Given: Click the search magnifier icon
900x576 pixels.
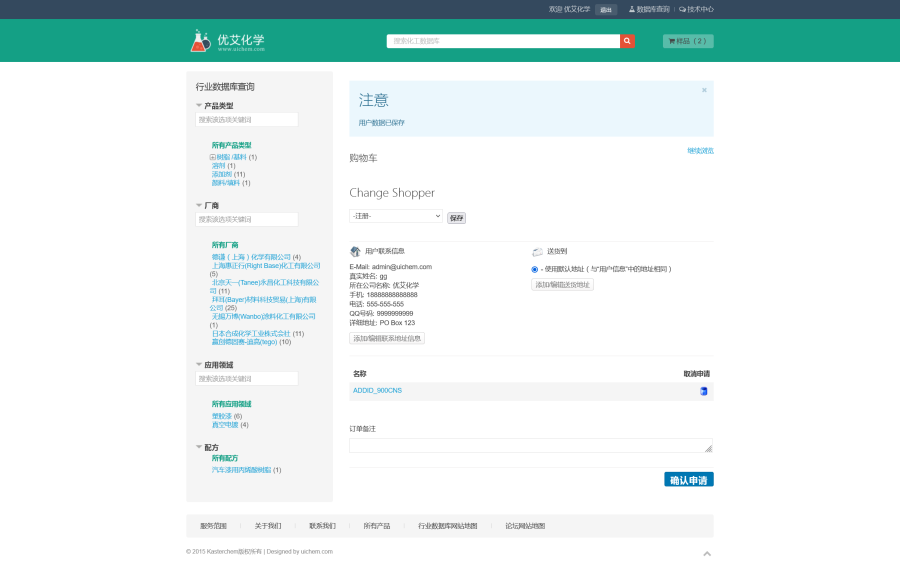Looking at the screenshot, I should 627,41.
